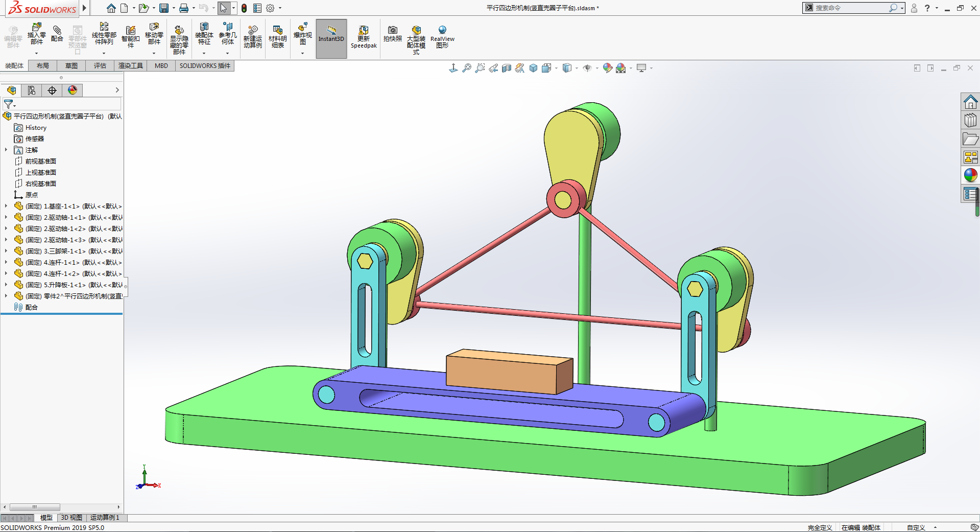The width and height of the screenshot is (980, 532).
Task: Expand the 注解 (Annotations) tree node
Action: (6, 150)
